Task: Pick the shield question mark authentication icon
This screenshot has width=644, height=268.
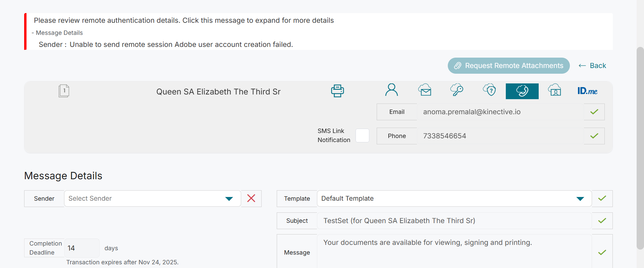Action: pyautogui.click(x=489, y=90)
